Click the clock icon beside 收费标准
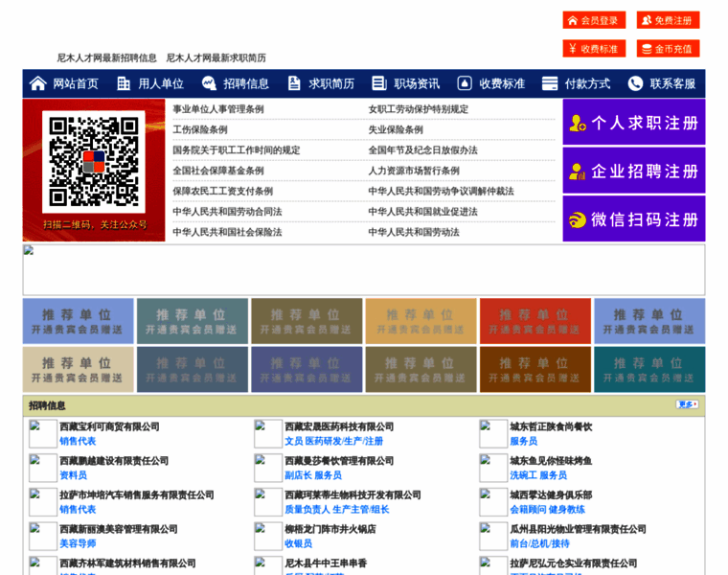This screenshot has width=728, height=575. (x=465, y=83)
